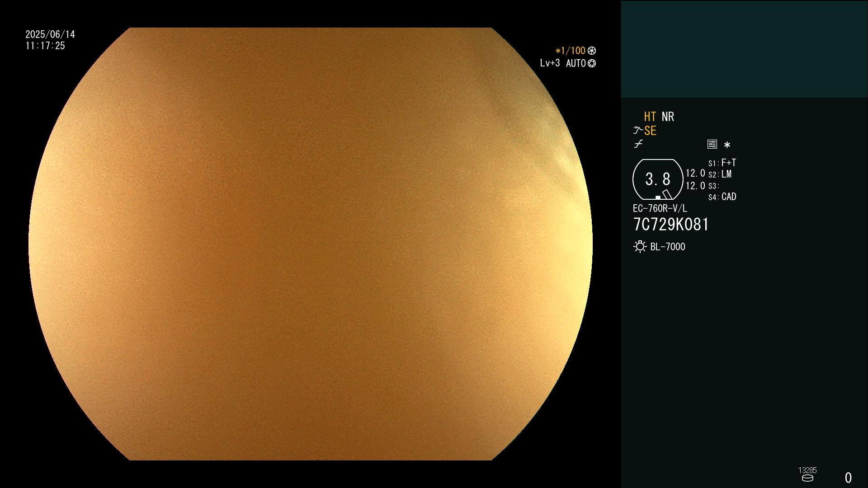Click the time 11:17:25
This screenshot has width=868, height=488.
[x=45, y=46]
